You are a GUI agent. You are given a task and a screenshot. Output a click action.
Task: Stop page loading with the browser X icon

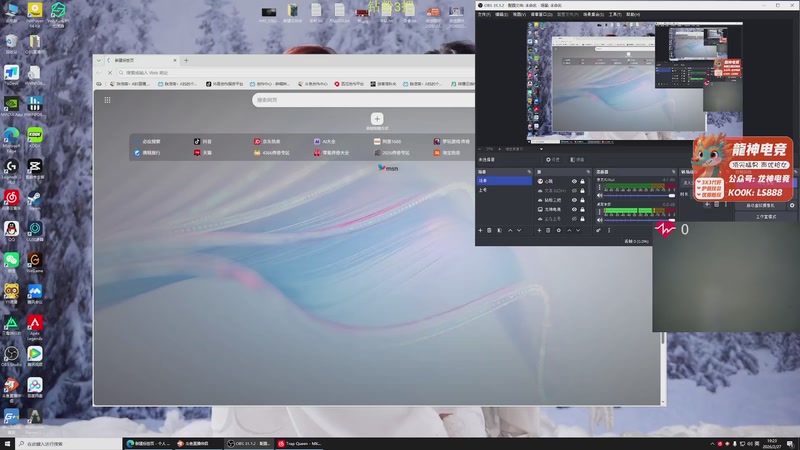click(x=110, y=73)
